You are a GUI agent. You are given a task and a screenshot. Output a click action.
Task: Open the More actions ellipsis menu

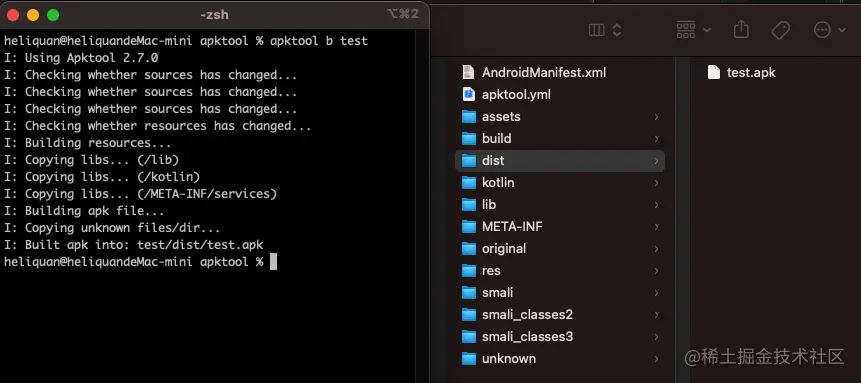pyautogui.click(x=829, y=30)
